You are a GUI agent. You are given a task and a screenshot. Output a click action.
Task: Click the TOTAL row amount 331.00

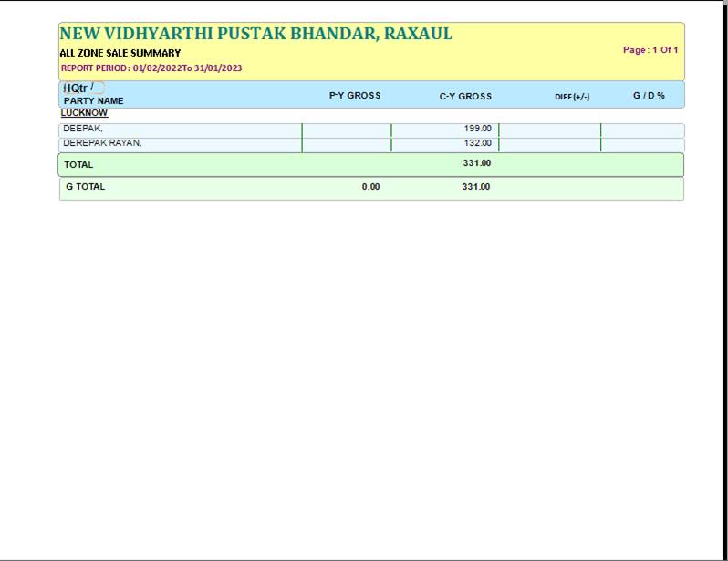tap(476, 164)
